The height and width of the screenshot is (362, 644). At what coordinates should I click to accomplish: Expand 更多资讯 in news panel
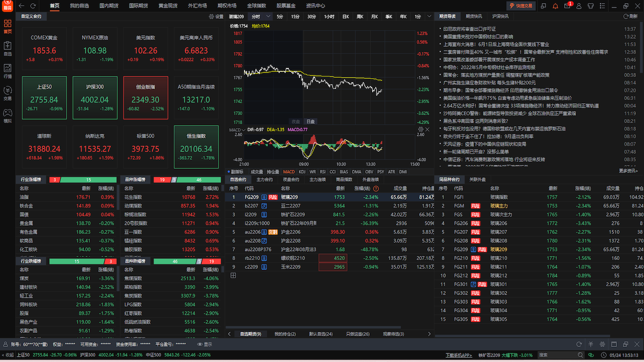click(628, 170)
